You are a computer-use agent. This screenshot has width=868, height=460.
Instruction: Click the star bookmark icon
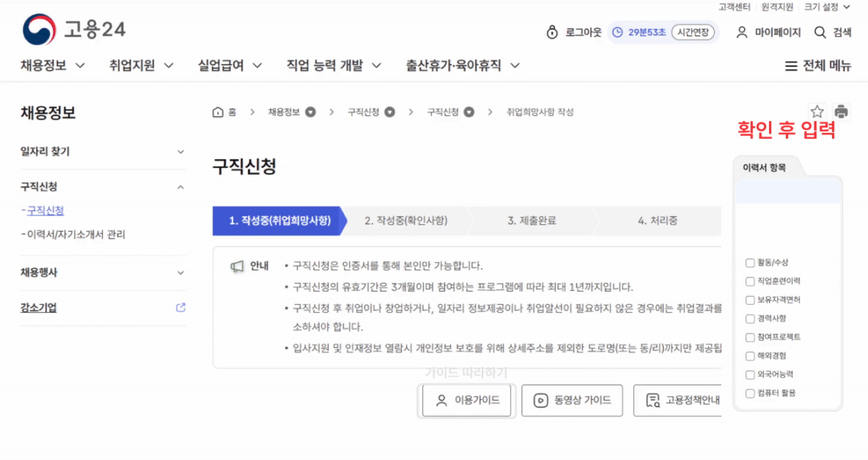817,112
